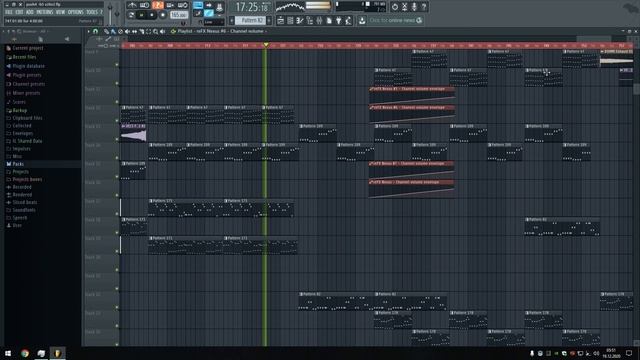Image resolution: width=640 pixels, height=360 pixels.
Task: Open the plugin picker plug icon
Action: click(x=339, y=20)
